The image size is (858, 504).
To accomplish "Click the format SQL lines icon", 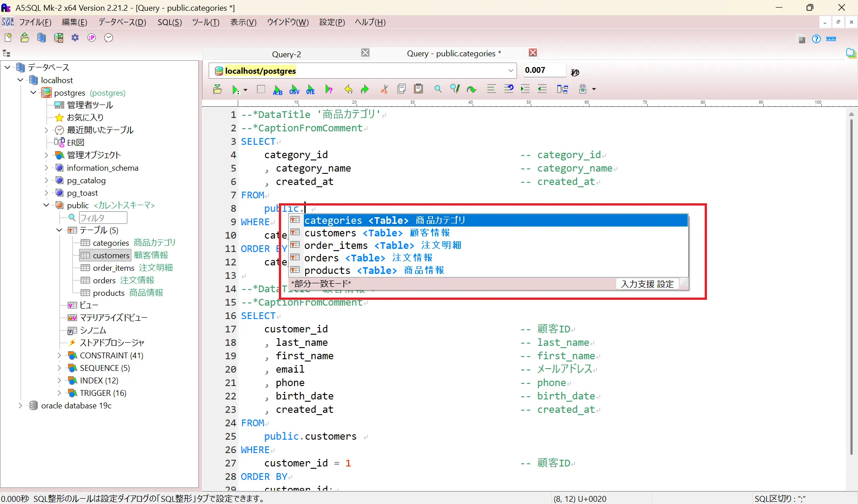I will (491, 89).
